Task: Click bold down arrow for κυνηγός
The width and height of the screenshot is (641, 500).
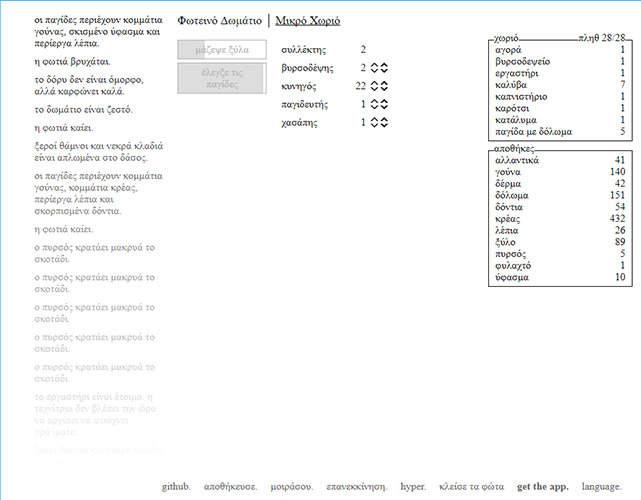Action: (x=384, y=89)
